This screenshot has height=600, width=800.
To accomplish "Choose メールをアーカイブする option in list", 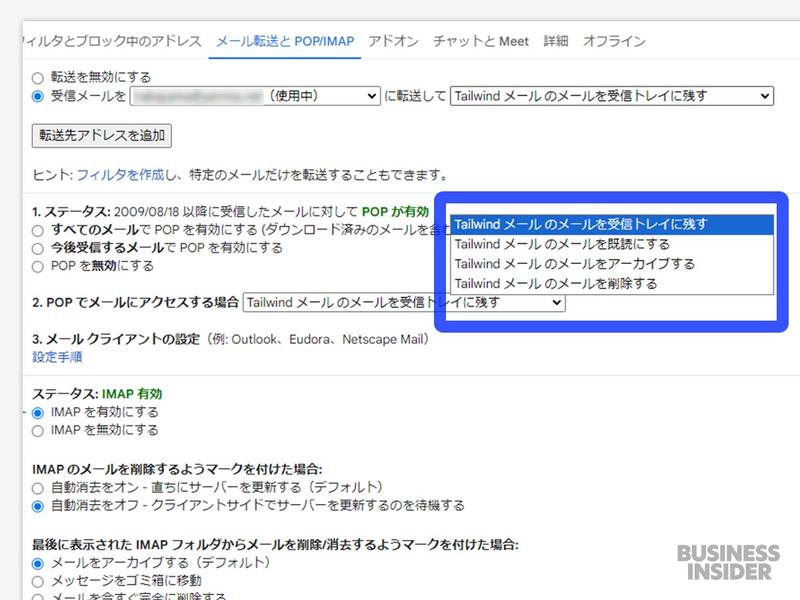I will [x=612, y=264].
